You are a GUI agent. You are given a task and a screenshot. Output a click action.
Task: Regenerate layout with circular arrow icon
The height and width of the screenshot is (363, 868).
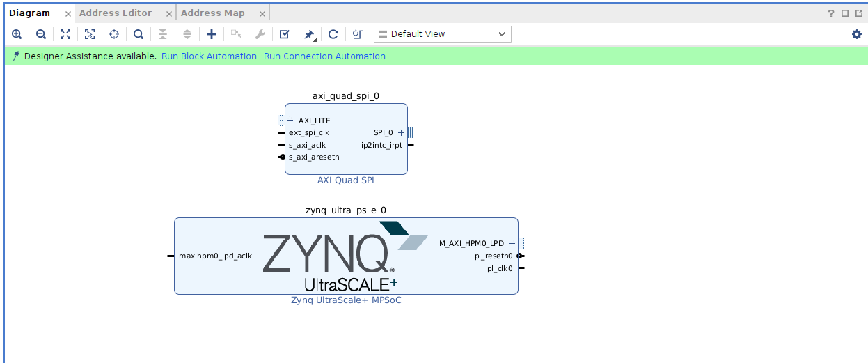(x=333, y=34)
